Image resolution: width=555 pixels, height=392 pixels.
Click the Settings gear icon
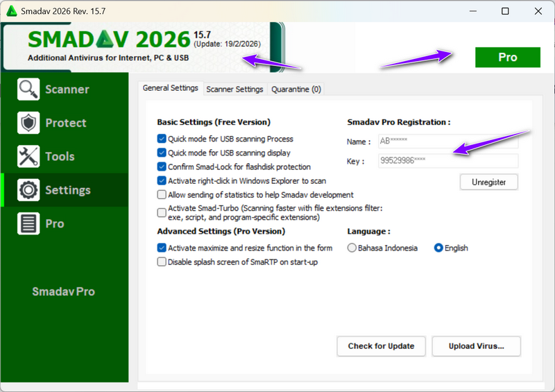tap(28, 190)
